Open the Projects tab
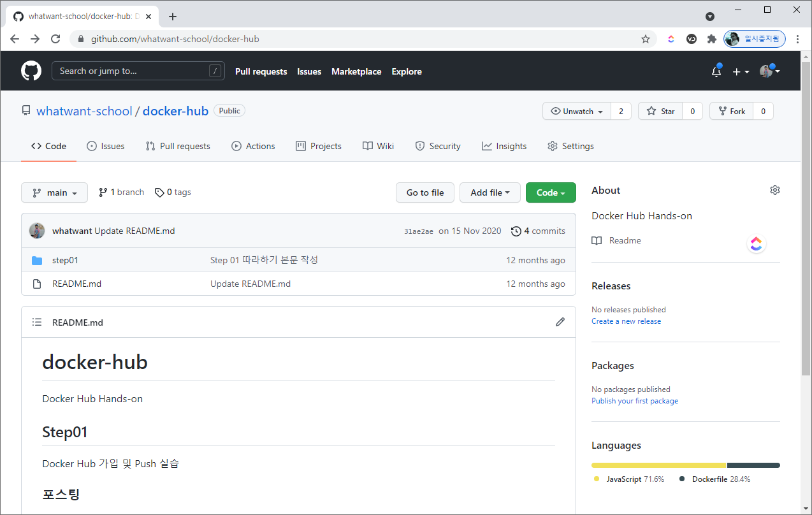This screenshot has width=812, height=515. [319, 146]
